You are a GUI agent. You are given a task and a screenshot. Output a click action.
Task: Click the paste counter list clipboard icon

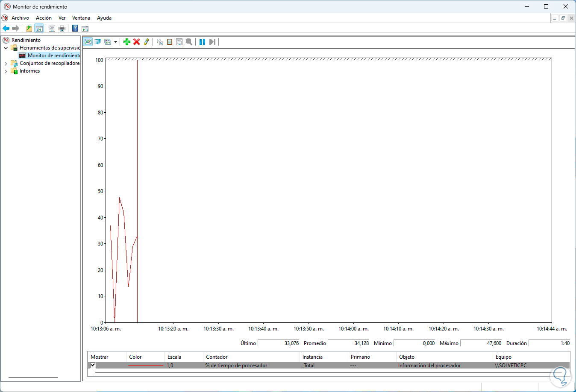tap(170, 42)
